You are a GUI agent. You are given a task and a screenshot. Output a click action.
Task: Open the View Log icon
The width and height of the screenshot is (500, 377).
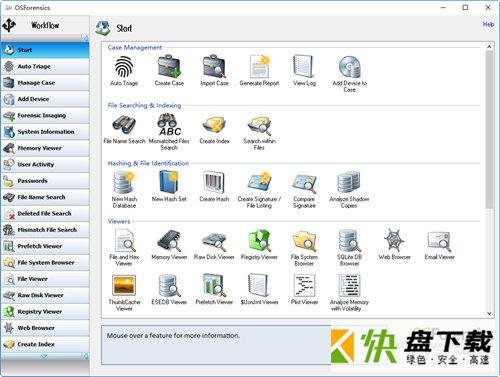coord(304,66)
